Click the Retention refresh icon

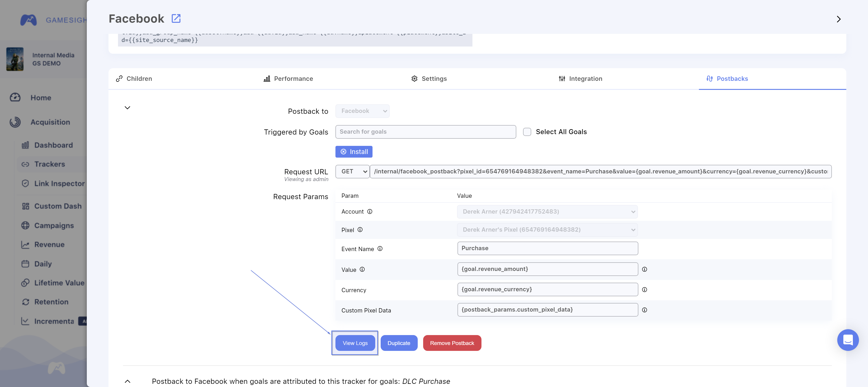tap(25, 302)
